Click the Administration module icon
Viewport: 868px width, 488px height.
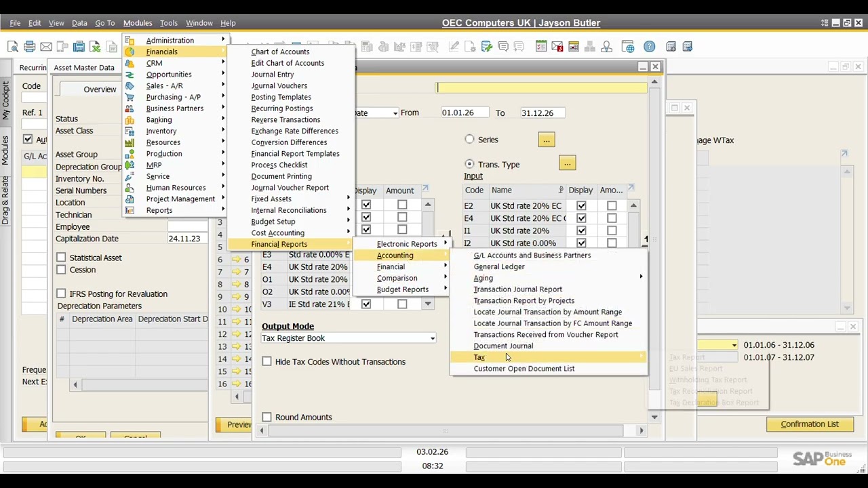(130, 41)
